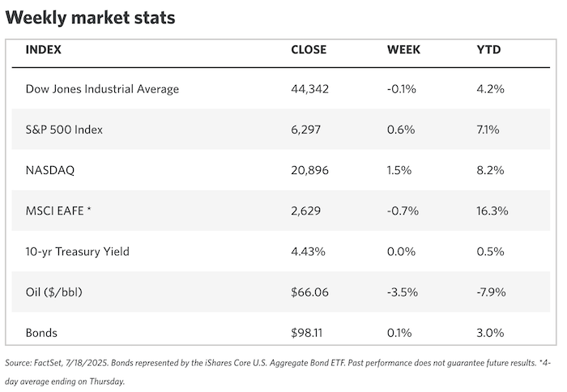Click the Bonds row label
Screen dimensions: 567x392
(41, 332)
